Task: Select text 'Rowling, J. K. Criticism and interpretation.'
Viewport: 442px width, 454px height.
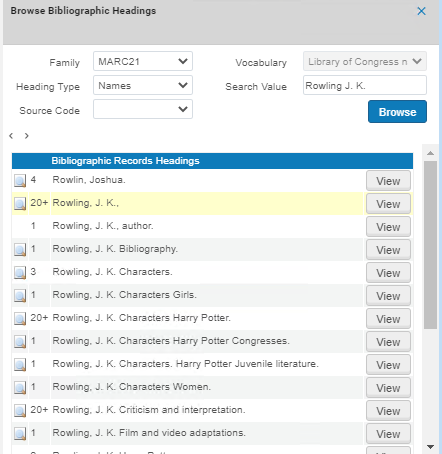Action: click(149, 410)
